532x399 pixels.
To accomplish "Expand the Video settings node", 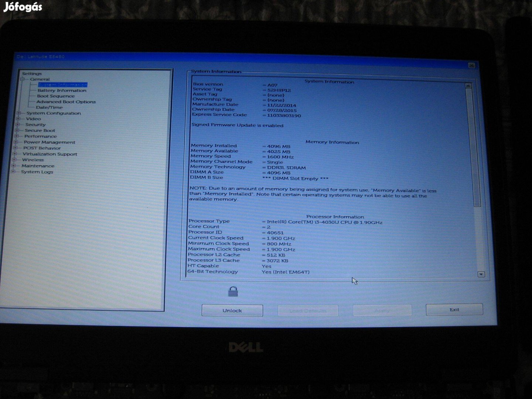I will coord(18,119).
